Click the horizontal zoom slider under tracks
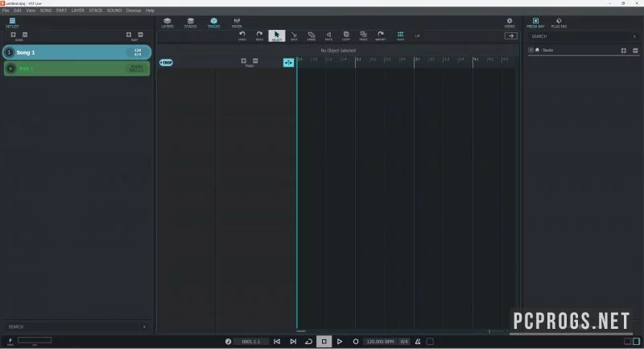 [495, 331]
